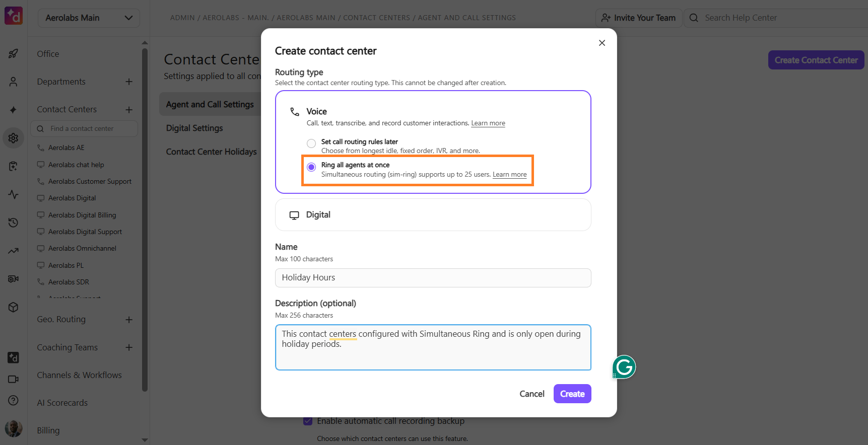Open the analytics trend sidebar icon
This screenshot has width=868, height=445.
tap(14, 251)
